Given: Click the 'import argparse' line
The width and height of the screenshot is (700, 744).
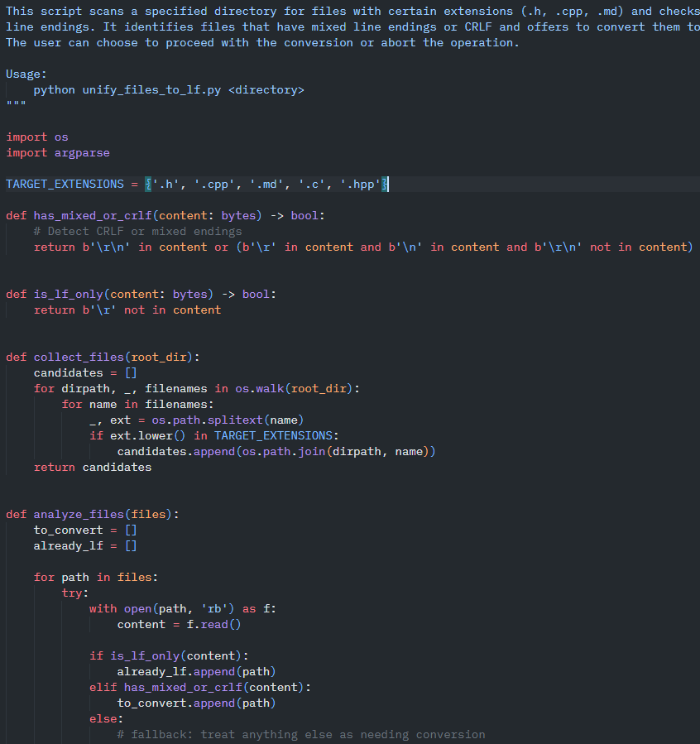Looking at the screenshot, I should [x=58, y=153].
